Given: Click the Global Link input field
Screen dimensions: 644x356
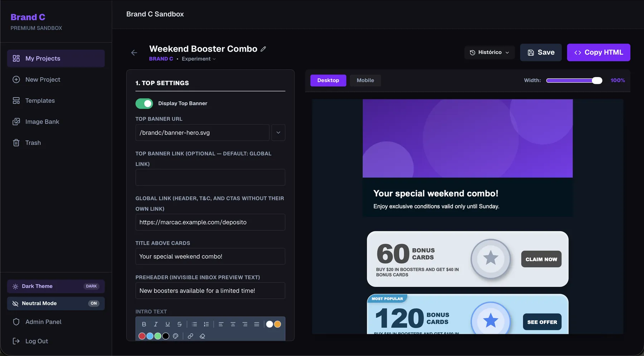Looking at the screenshot, I should (210, 222).
